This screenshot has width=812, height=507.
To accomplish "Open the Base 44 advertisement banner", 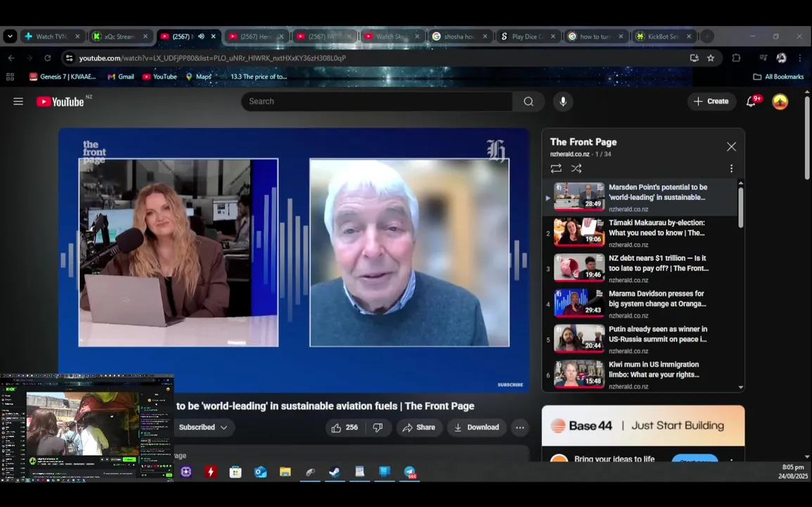I will [x=643, y=425].
